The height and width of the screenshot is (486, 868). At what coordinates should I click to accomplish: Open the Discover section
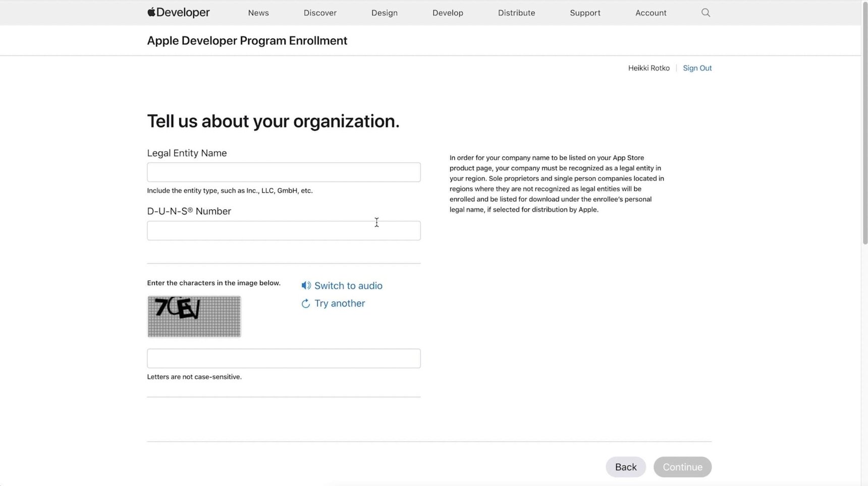pos(319,13)
